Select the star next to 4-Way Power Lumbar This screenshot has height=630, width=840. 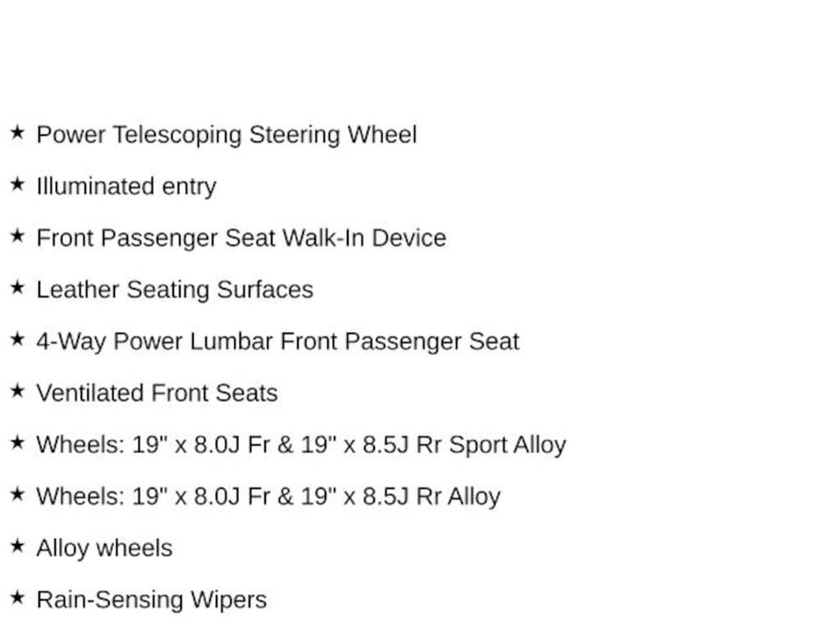(17, 339)
